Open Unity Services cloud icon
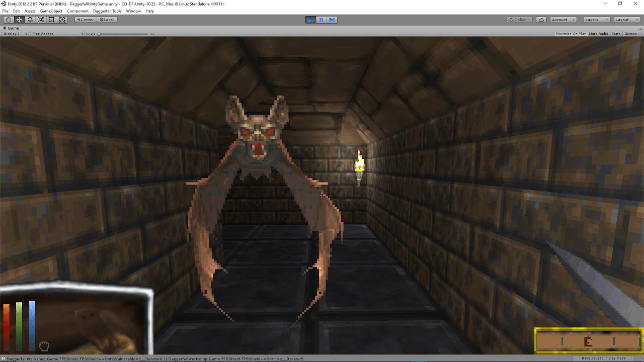Viewport: 644px width, 362px height. coord(541,20)
